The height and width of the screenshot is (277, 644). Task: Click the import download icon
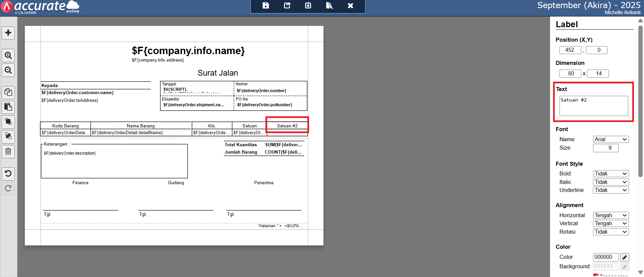tap(308, 6)
